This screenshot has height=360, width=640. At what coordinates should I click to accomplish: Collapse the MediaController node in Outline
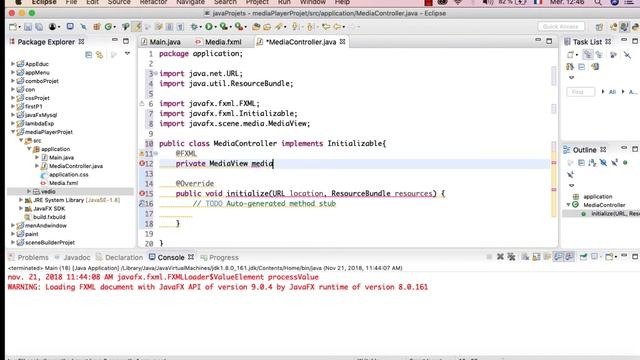click(x=568, y=205)
